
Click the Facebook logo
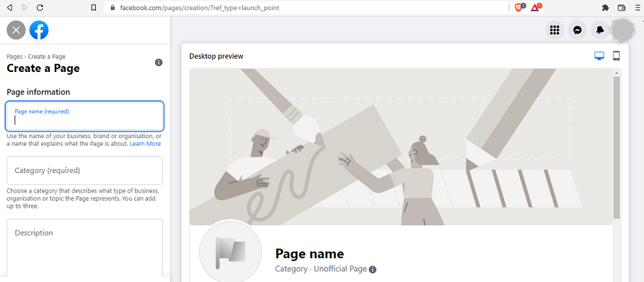(x=39, y=30)
